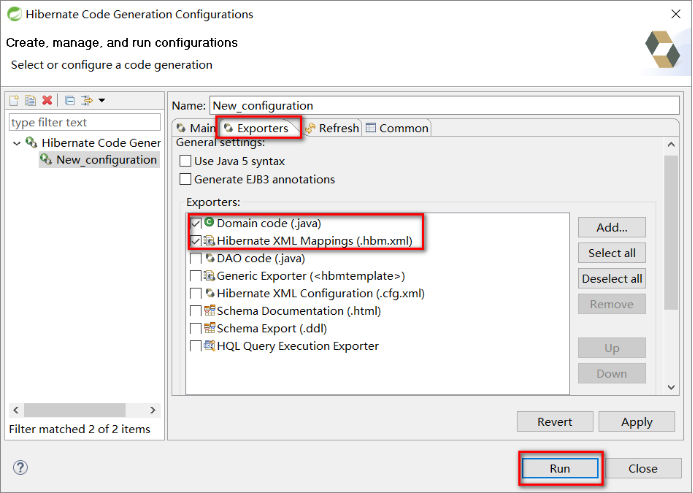Check Schema Export (.ddl) checkbox
Image resolution: width=693 pixels, height=493 pixels.
click(196, 329)
